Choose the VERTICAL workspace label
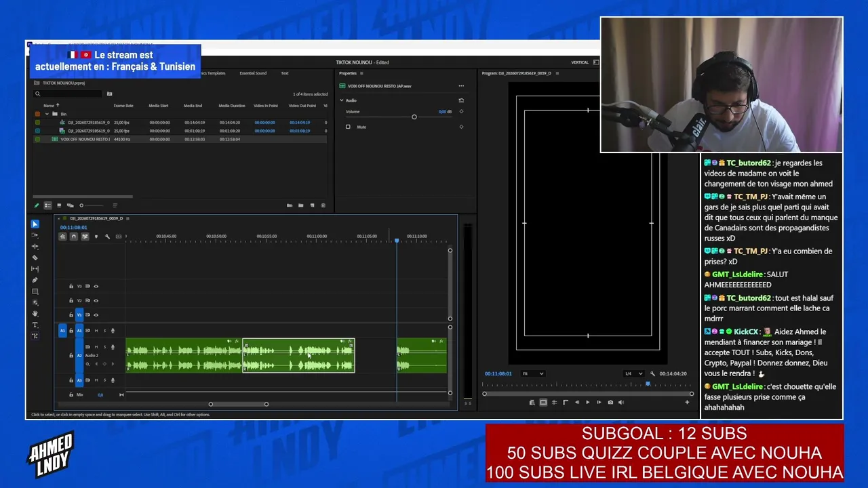The image size is (868, 488). [x=580, y=62]
